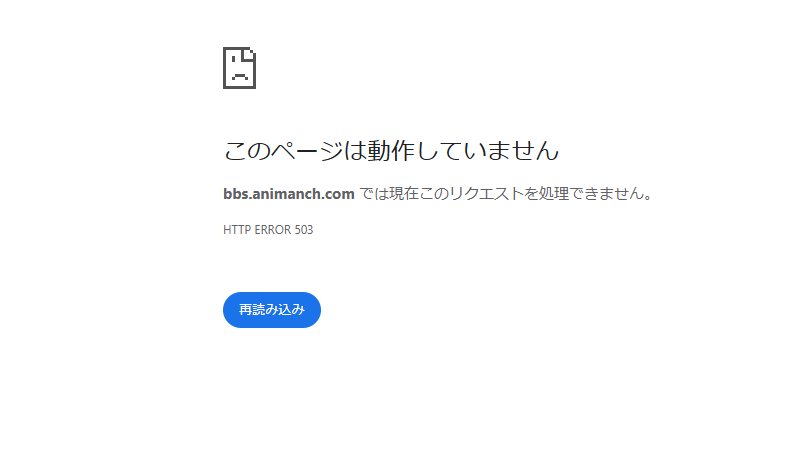The height and width of the screenshot is (450, 800).
Task: Click the word HTTP in the error code
Action: pos(237,230)
